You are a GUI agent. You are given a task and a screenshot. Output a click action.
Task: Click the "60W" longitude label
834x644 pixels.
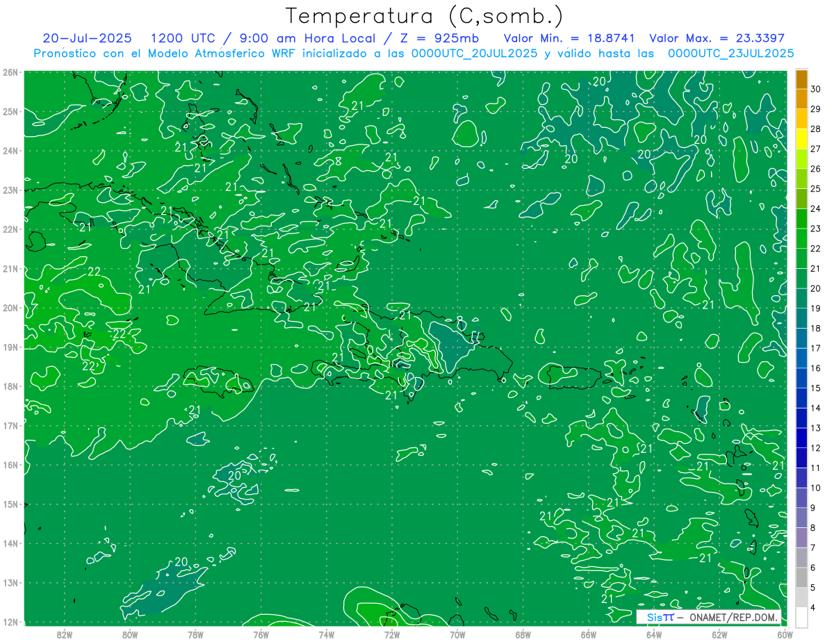[785, 634]
